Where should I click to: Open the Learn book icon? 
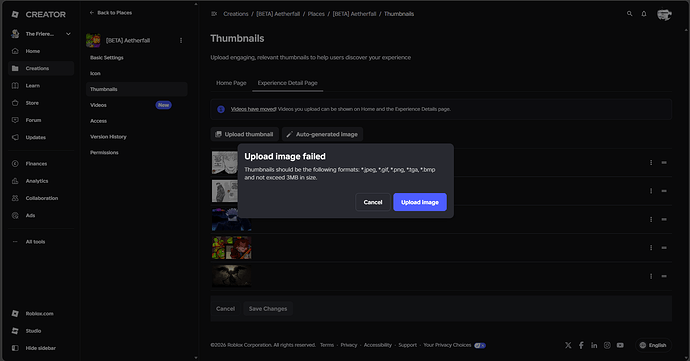(15, 85)
